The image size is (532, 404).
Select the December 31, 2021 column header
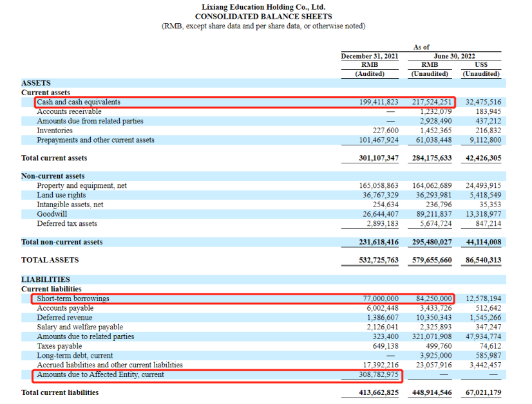370,56
